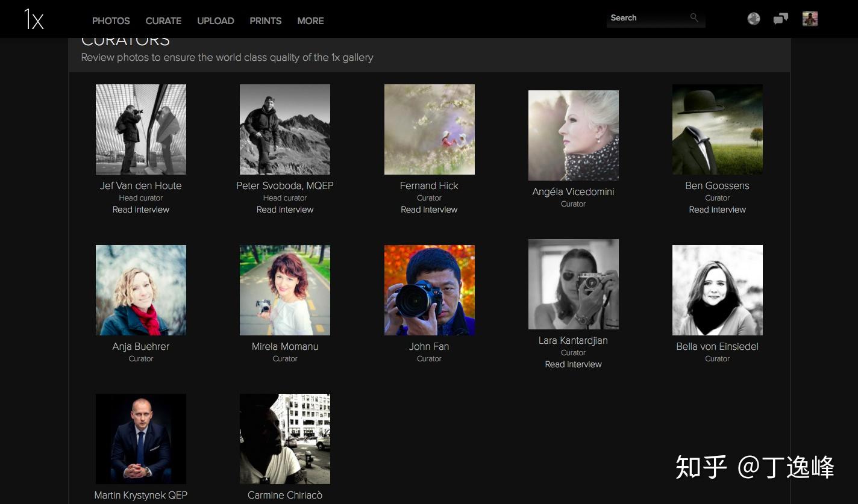858x504 pixels.
Task: Open the globe notifications icon
Action: [754, 19]
